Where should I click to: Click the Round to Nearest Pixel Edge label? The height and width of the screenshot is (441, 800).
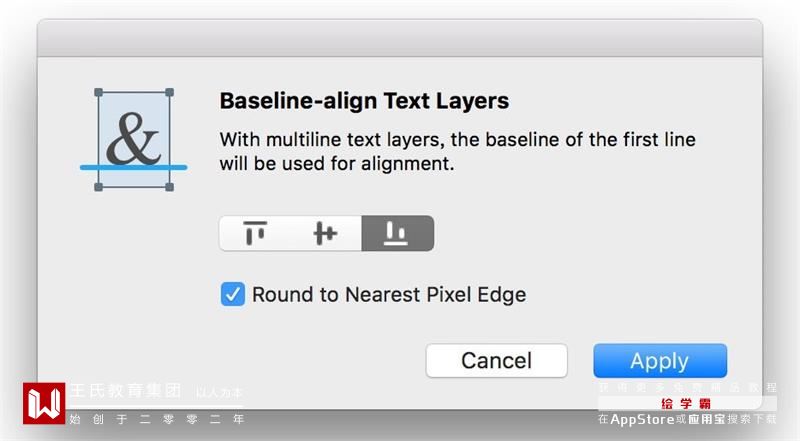click(388, 295)
